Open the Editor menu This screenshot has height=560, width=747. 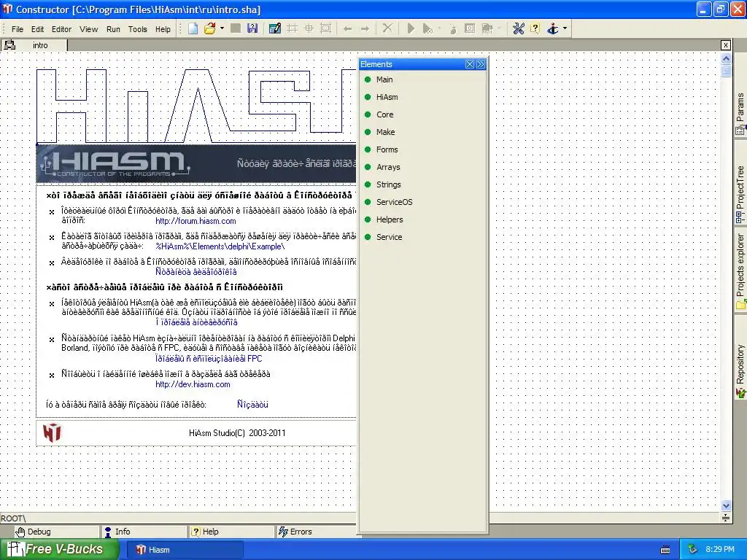61,29
